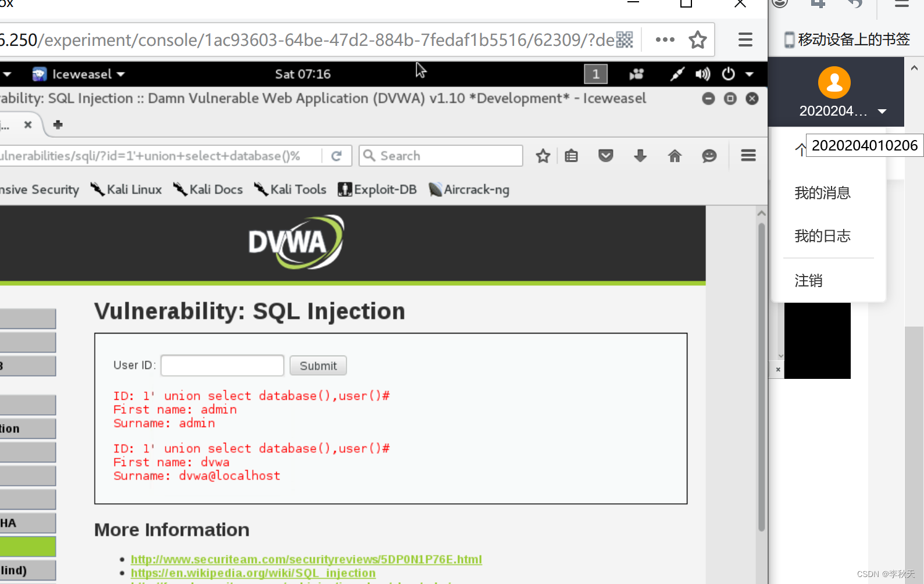The image size is (924, 584).
Task: Open a new tab with plus button
Action: [58, 124]
